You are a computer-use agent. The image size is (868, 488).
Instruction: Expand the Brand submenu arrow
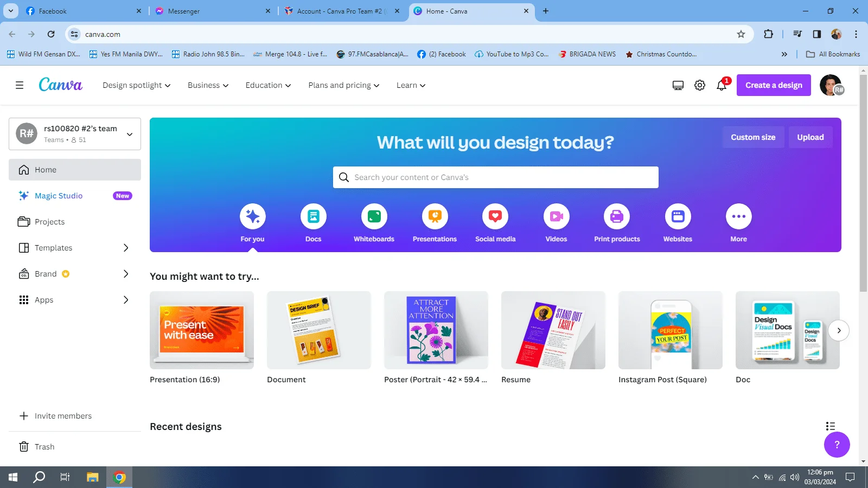(x=126, y=274)
